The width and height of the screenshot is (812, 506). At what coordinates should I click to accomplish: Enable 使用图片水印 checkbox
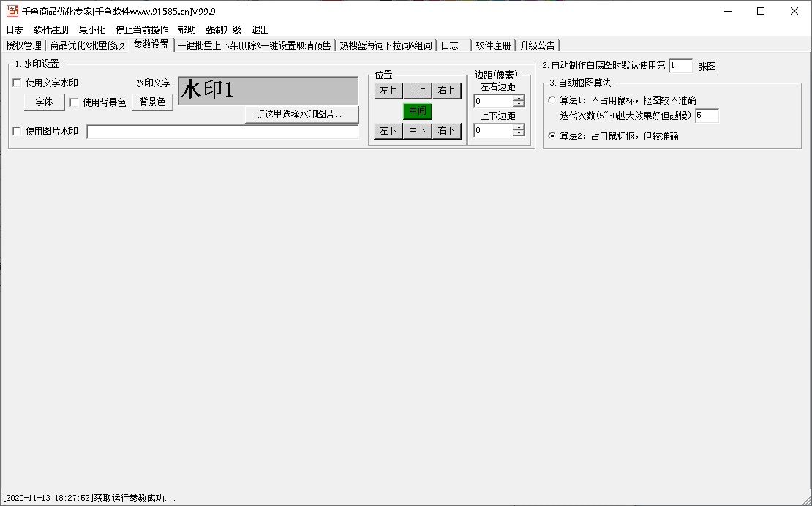[18, 132]
